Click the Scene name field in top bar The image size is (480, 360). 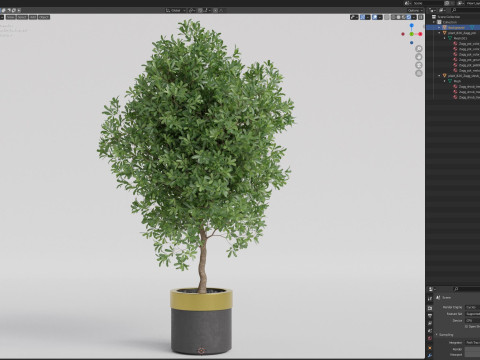pyautogui.click(x=428, y=3)
